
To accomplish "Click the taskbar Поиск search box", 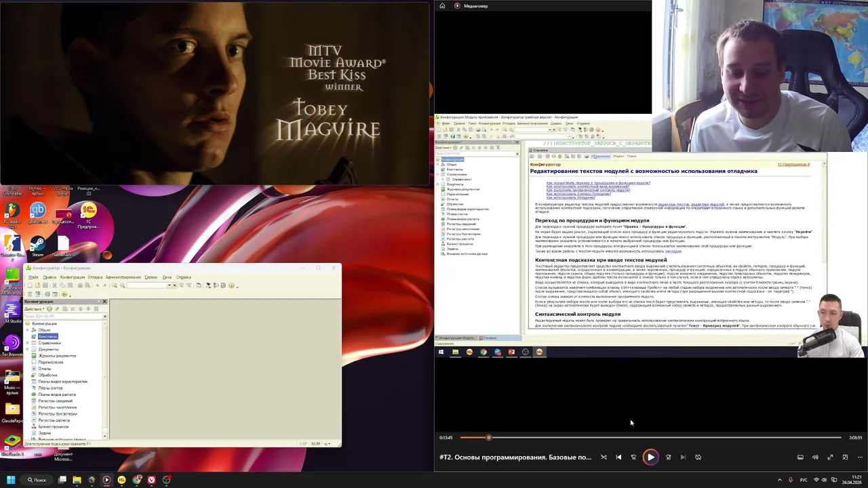I will 37,480.
